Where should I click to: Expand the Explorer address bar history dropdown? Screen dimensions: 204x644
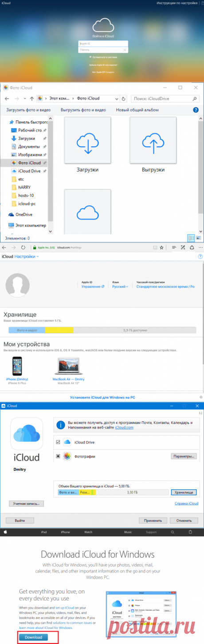tap(116, 99)
